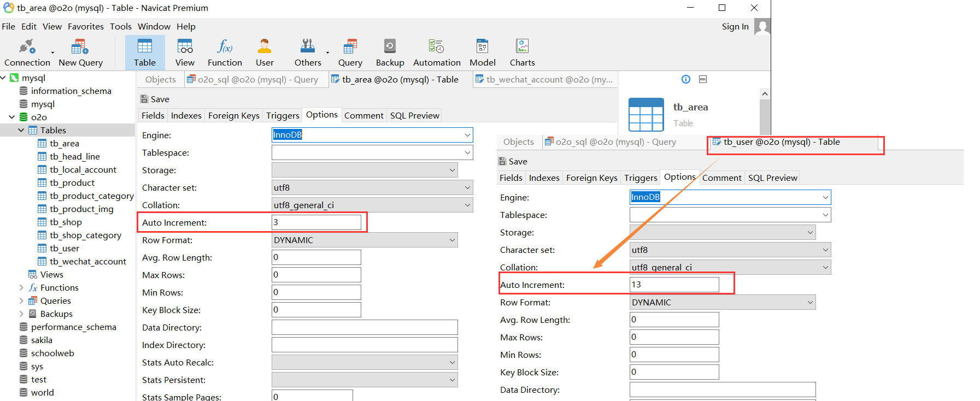Open the Automation toolbar icon
Image resolution: width=980 pixels, height=401 pixels.
point(436,46)
